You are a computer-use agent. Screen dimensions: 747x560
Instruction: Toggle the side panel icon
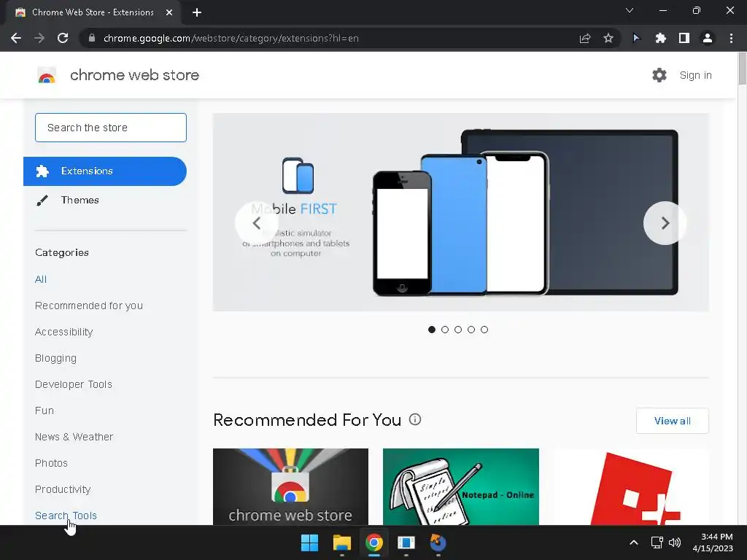click(x=684, y=38)
